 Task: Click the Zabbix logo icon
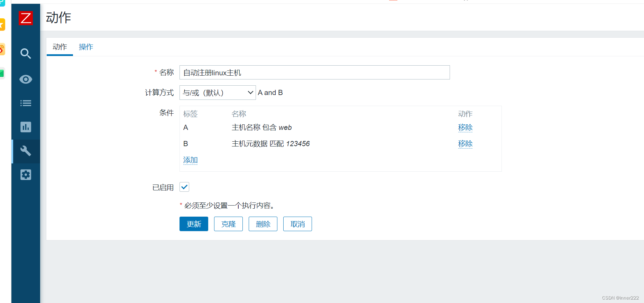(26, 18)
